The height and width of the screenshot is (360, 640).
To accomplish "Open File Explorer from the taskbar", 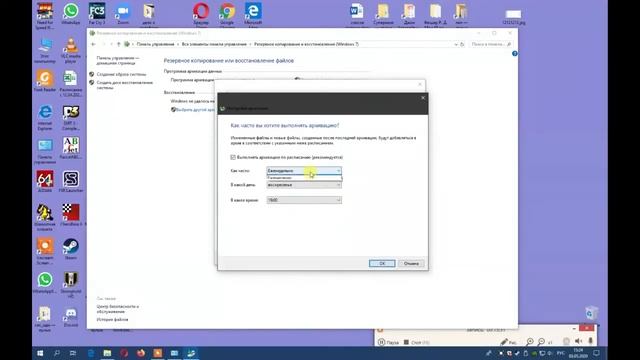I will pos(107,353).
